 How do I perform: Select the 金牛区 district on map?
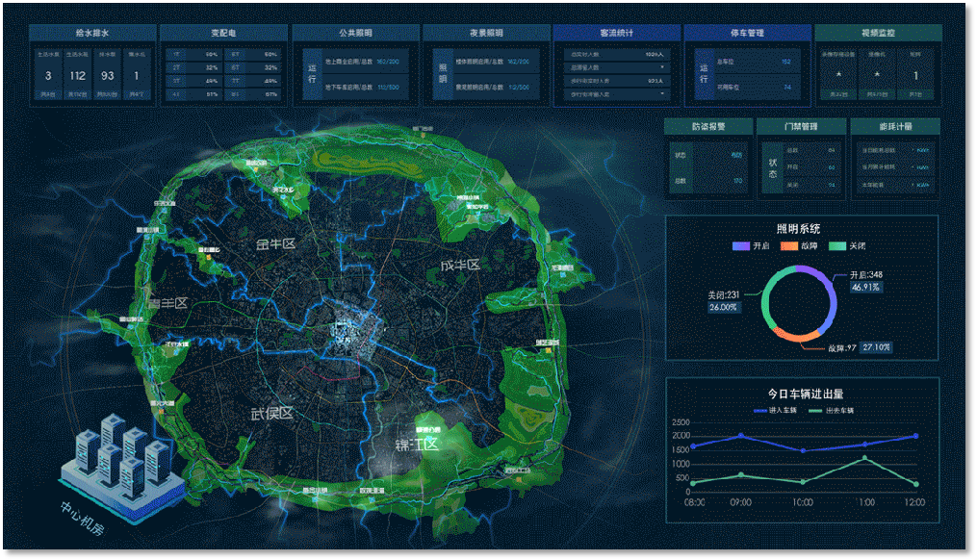click(x=278, y=244)
